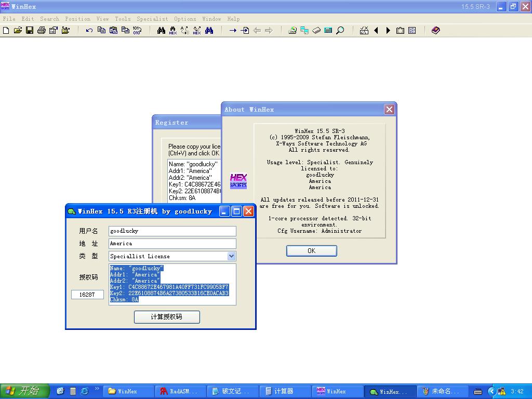This screenshot has height=399, width=532.
Task: Click the license text box in Register dialog
Action: pyautogui.click(x=194, y=181)
